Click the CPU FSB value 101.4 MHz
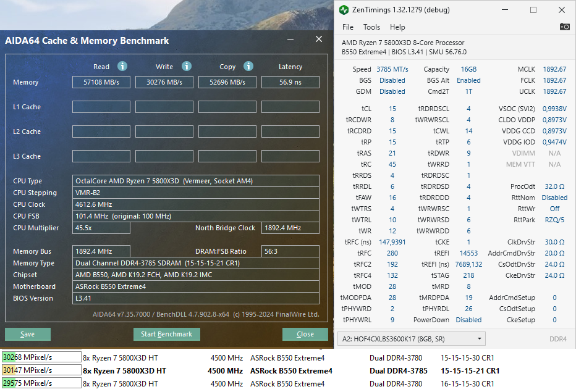Image resolution: width=576 pixels, height=392 pixels. 195,216
